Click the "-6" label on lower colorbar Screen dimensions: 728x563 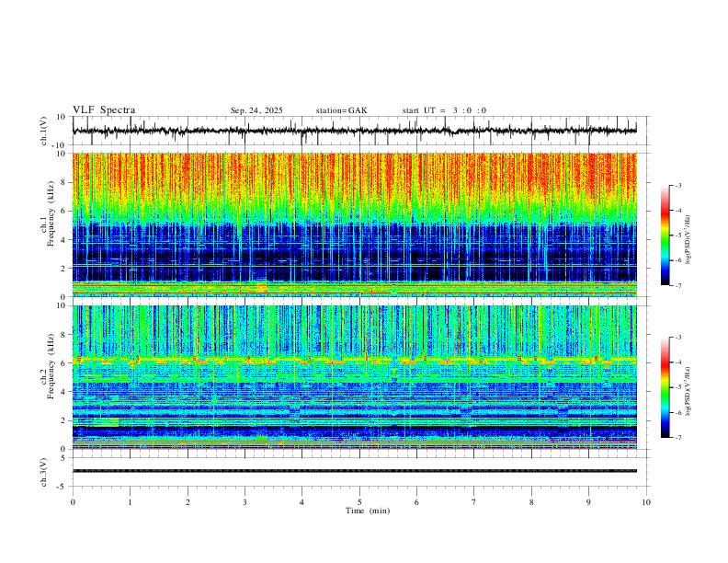click(677, 412)
